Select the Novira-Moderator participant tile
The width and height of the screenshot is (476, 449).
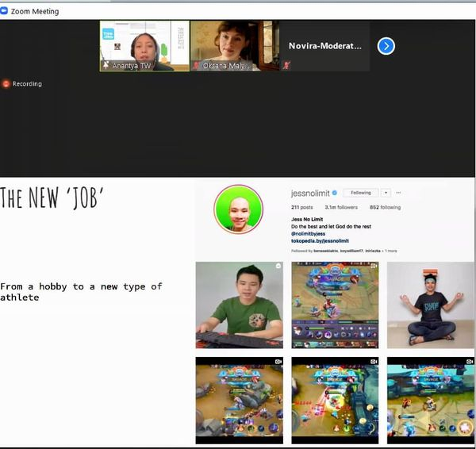[324, 45]
